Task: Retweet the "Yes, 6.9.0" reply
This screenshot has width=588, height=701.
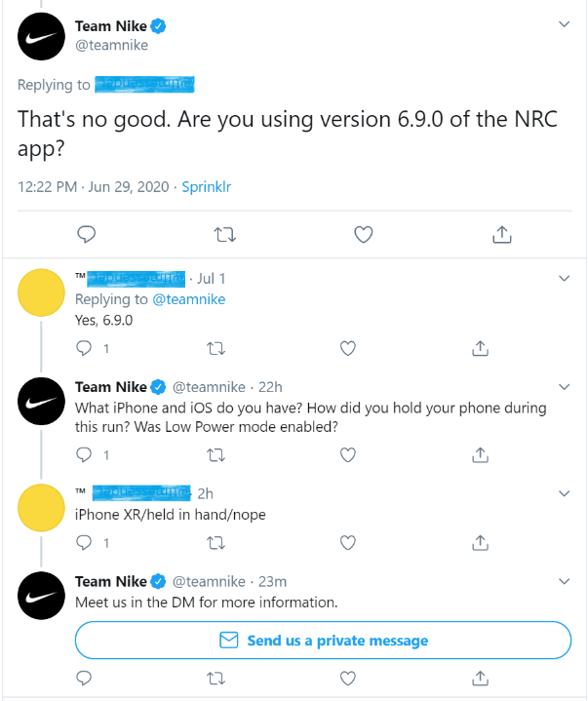Action: click(216, 347)
